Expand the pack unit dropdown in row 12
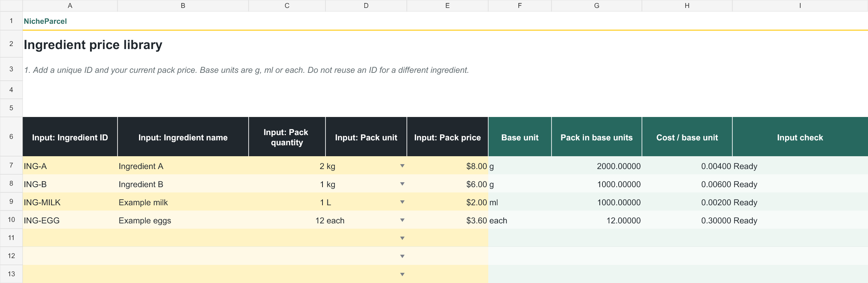The width and height of the screenshot is (868, 283). [402, 256]
